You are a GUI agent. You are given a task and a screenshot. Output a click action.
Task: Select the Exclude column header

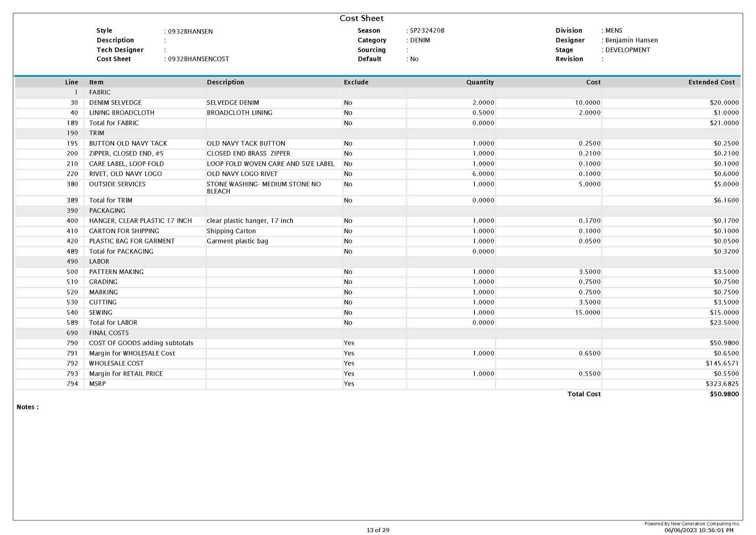[x=356, y=82]
